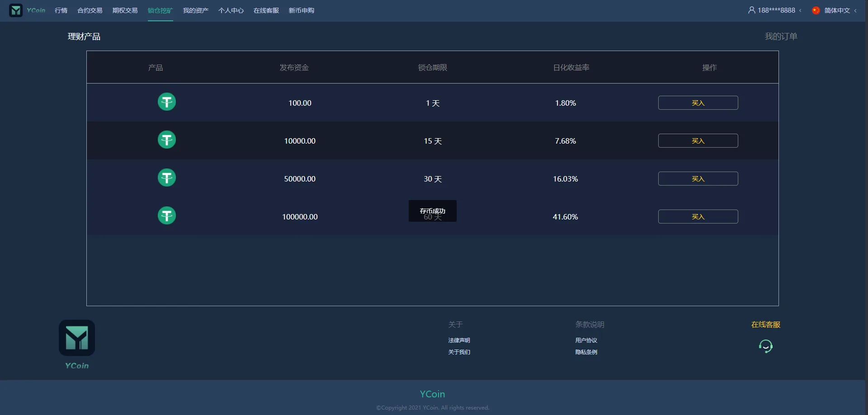Click the Tether icon in the 50000.00 row
868x415 pixels.
pyautogui.click(x=166, y=178)
